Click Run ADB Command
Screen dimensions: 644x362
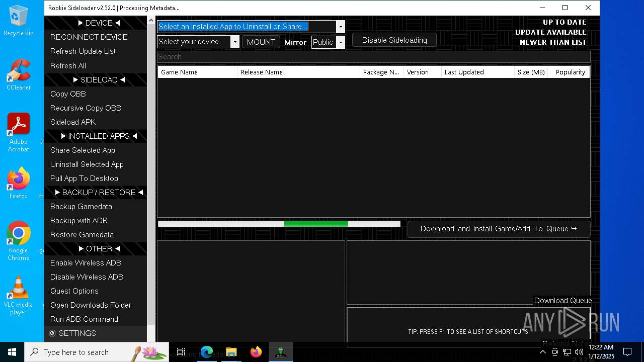(95, 319)
